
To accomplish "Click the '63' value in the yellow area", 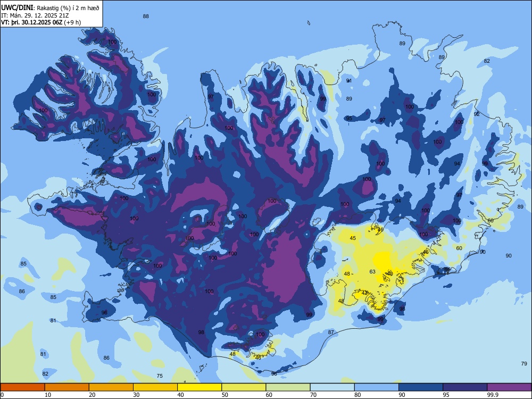I will tap(372, 271).
